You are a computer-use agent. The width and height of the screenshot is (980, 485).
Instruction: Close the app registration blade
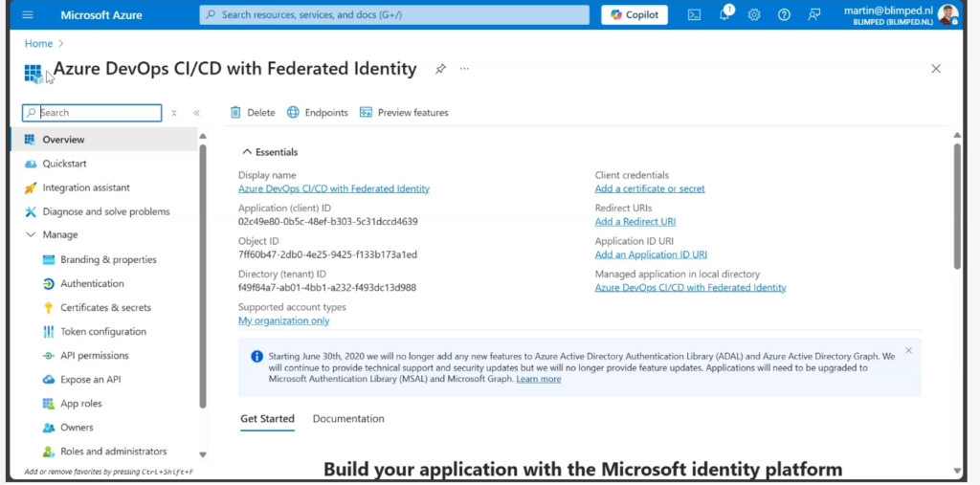click(936, 69)
